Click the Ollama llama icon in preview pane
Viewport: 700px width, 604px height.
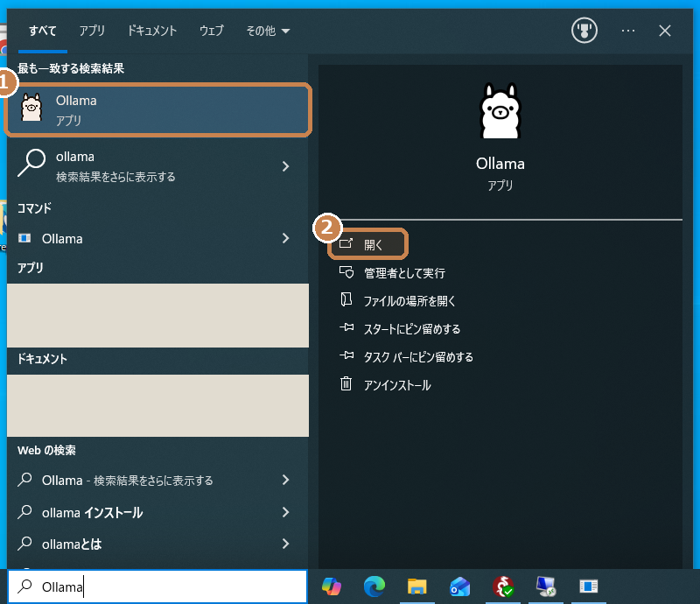point(500,111)
